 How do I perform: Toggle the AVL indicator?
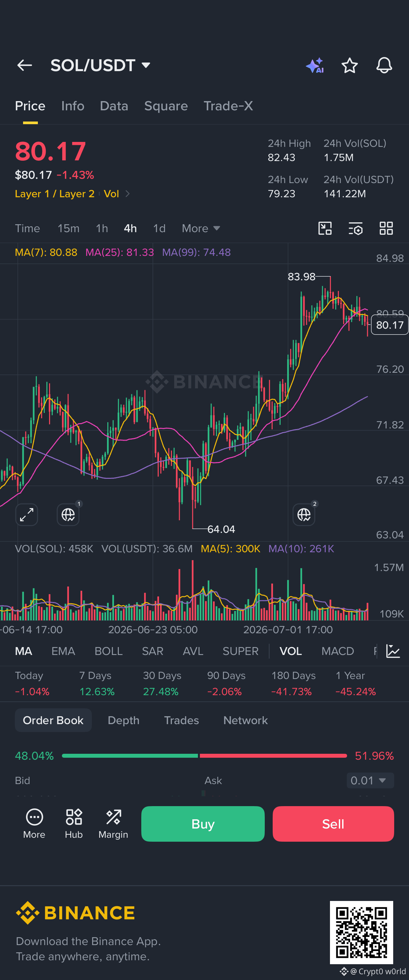193,651
